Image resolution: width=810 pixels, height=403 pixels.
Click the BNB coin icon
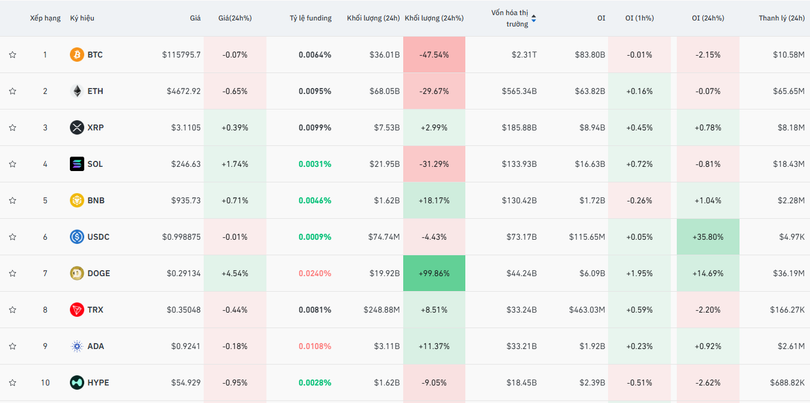click(77, 200)
